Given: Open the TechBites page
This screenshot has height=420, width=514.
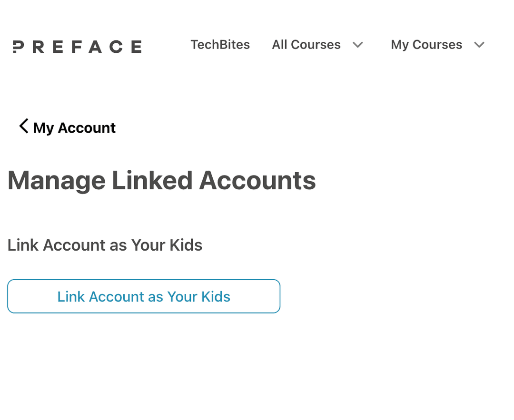Looking at the screenshot, I should 220,45.
